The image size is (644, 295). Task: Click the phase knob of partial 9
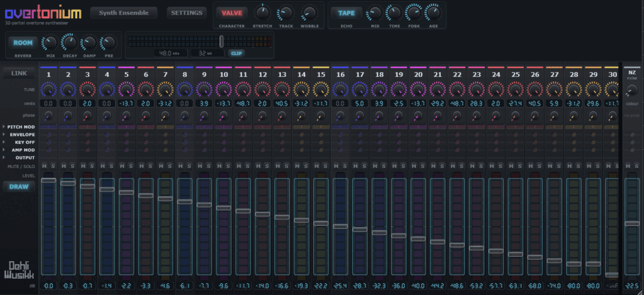pyautogui.click(x=204, y=116)
